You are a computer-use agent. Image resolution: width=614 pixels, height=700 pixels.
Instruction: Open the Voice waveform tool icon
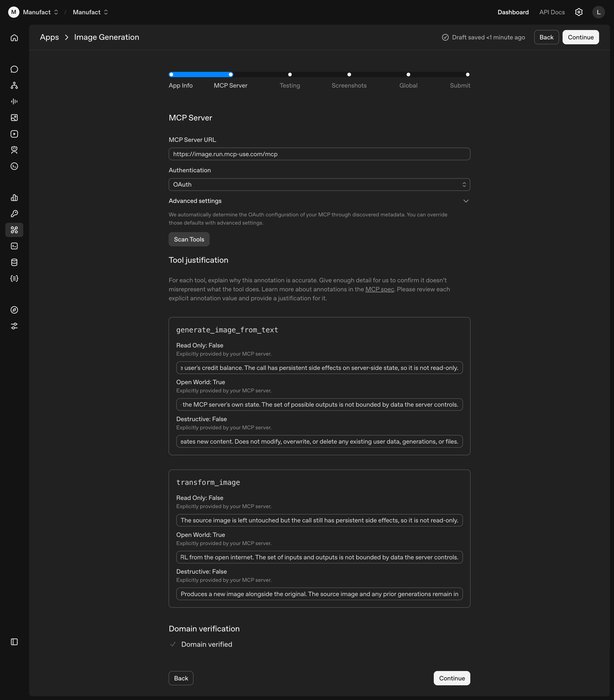pyautogui.click(x=14, y=101)
